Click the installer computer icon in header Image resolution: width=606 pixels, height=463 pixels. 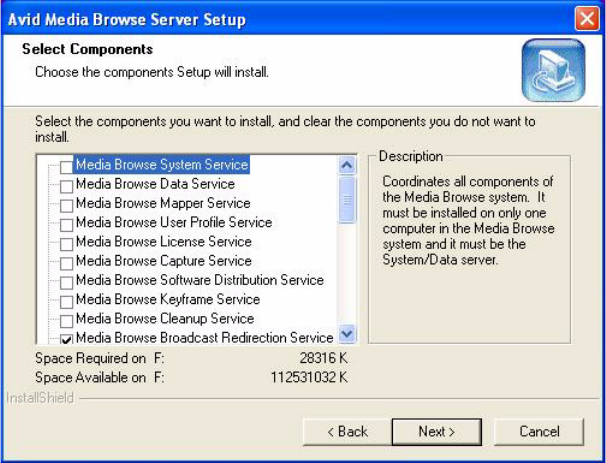[x=553, y=70]
